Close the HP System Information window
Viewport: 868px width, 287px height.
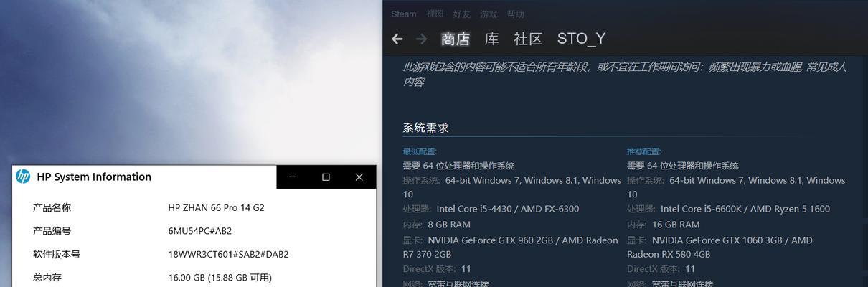[x=359, y=177]
